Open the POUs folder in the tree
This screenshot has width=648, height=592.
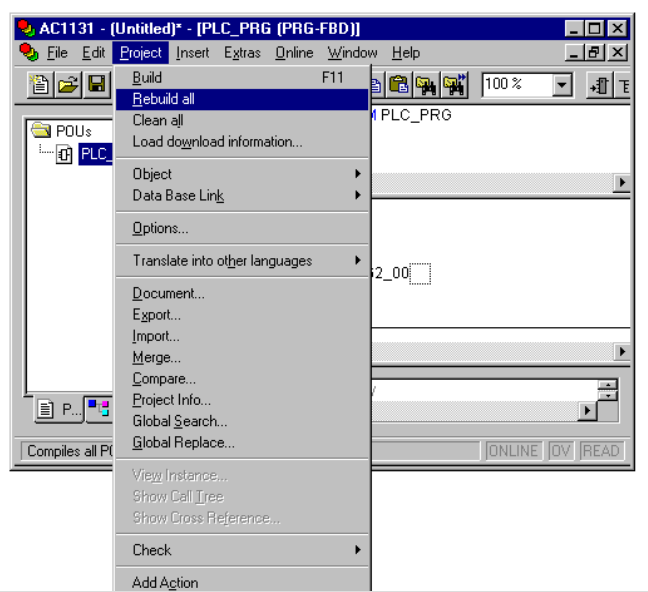[41, 131]
